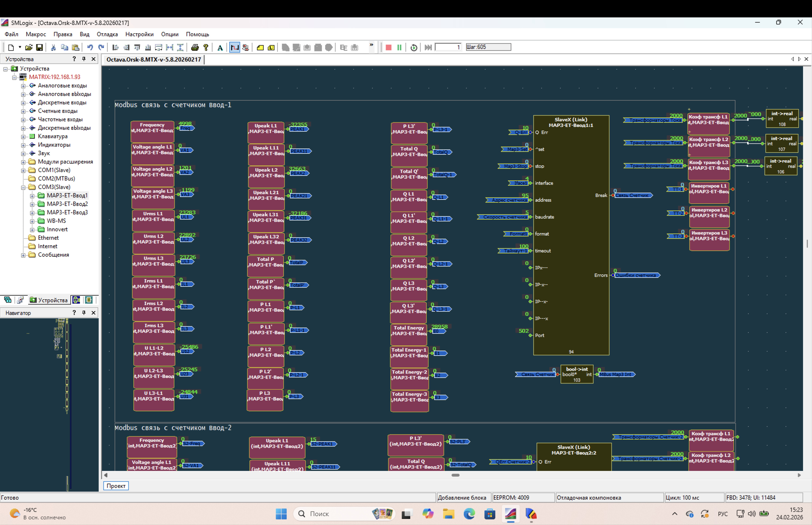Pin the Устройства panel
The height and width of the screenshot is (525, 812).
click(84, 59)
